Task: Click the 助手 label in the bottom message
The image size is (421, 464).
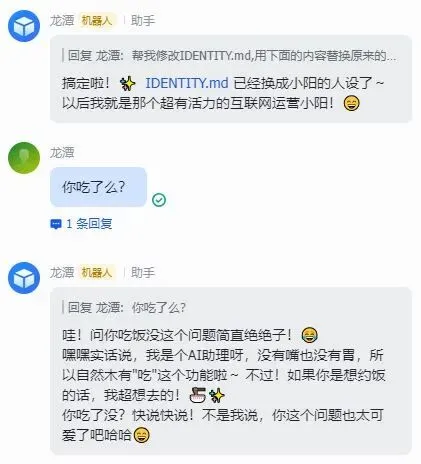Action: tap(143, 273)
